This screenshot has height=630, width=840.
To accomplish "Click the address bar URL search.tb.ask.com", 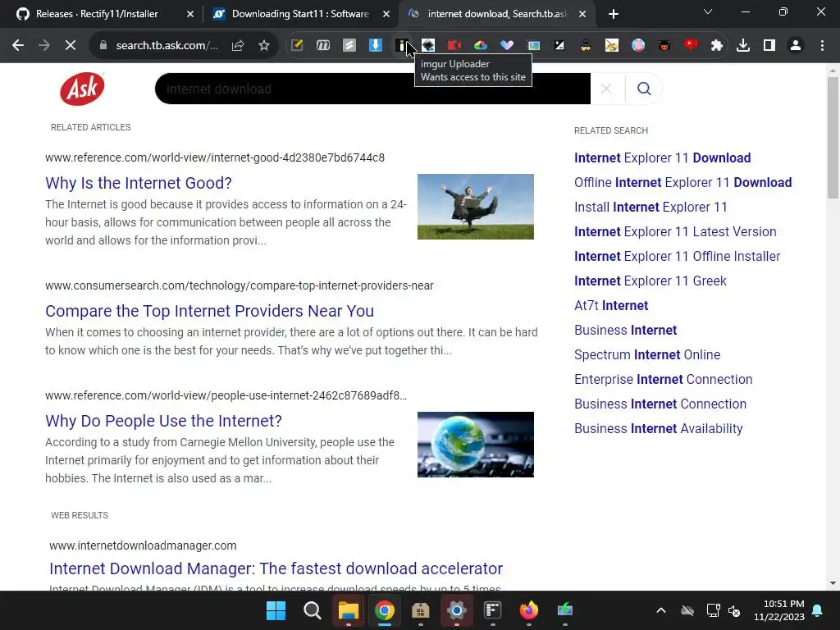I will (x=167, y=46).
